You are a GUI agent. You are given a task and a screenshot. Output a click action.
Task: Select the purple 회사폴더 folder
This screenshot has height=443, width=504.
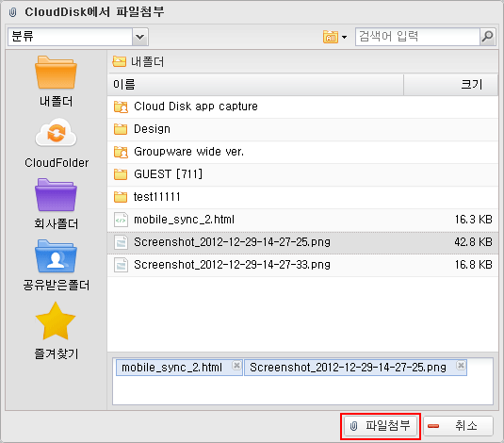[56, 195]
